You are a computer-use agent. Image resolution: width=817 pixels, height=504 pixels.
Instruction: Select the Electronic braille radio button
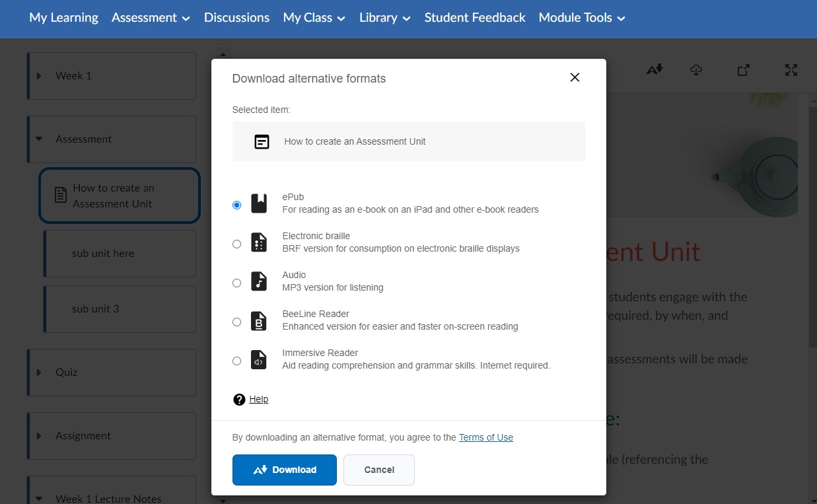tap(237, 244)
